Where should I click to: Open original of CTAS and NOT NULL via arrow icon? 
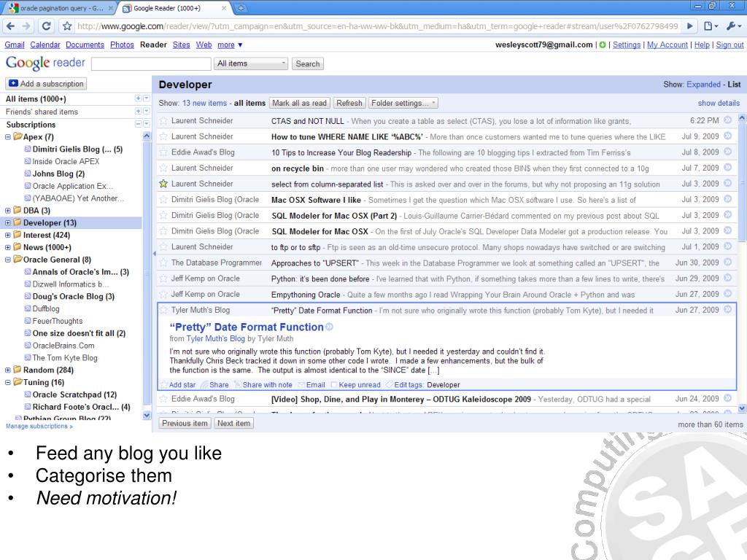pyautogui.click(x=727, y=120)
